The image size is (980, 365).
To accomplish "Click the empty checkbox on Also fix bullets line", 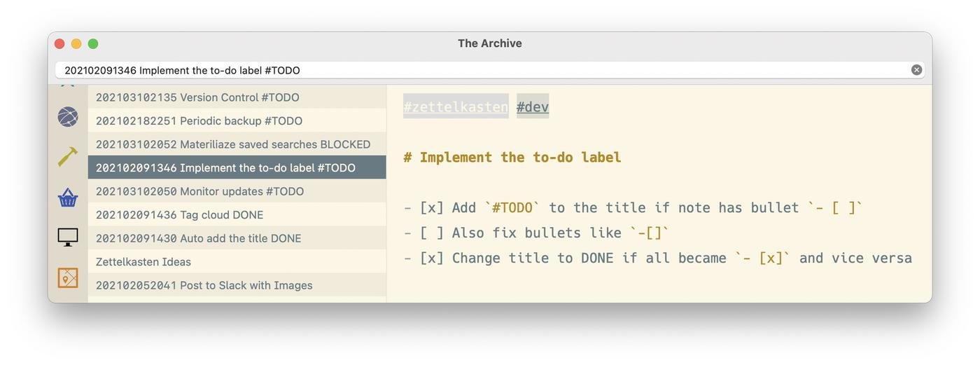I will [x=431, y=233].
